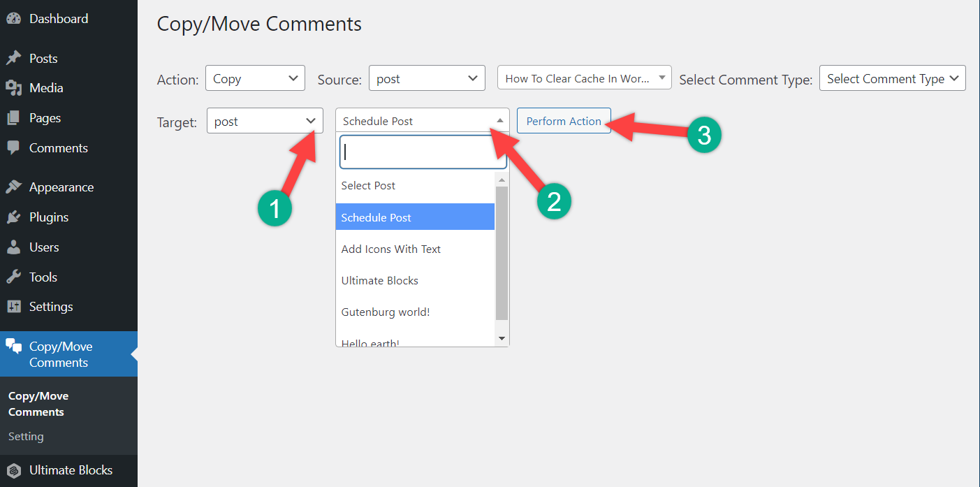Viewport: 980px width, 487px height.
Task: Click the Pages document icon
Action: click(13, 118)
